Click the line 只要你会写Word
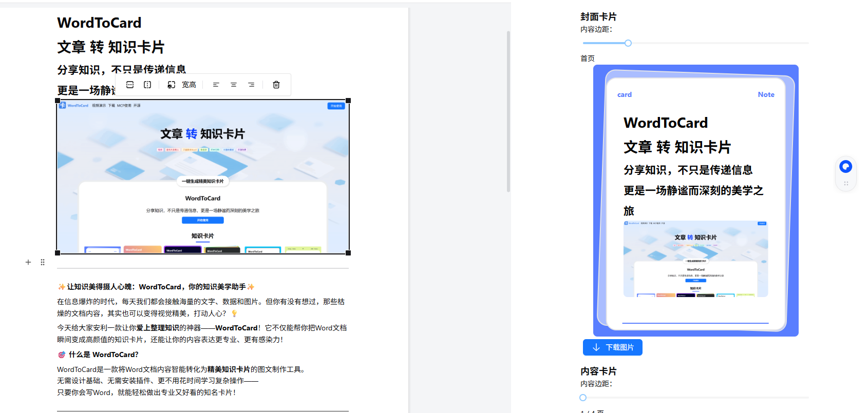868x413 pixels. (147, 392)
